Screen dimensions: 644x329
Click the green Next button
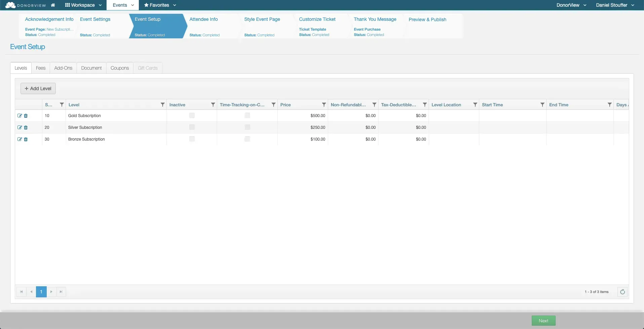pyautogui.click(x=544, y=321)
